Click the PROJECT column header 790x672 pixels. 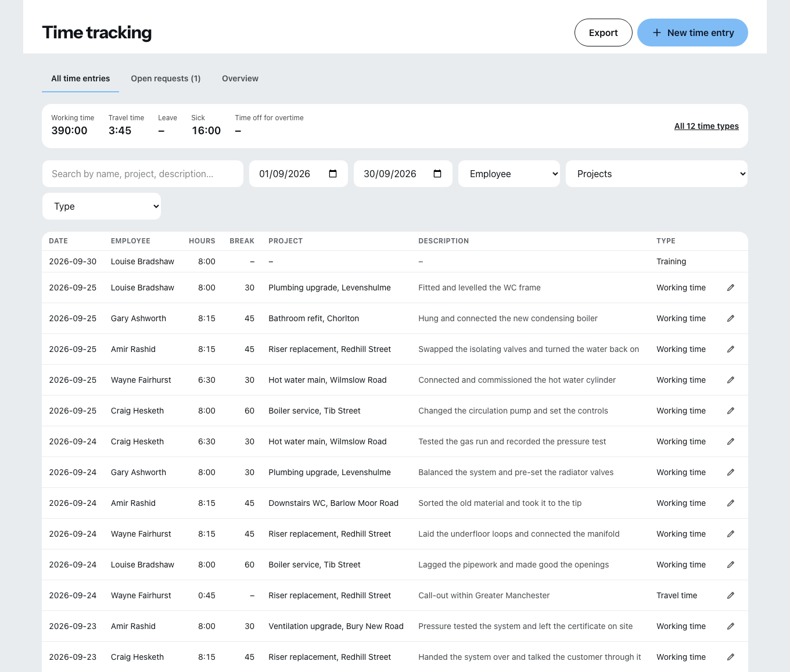(x=285, y=241)
